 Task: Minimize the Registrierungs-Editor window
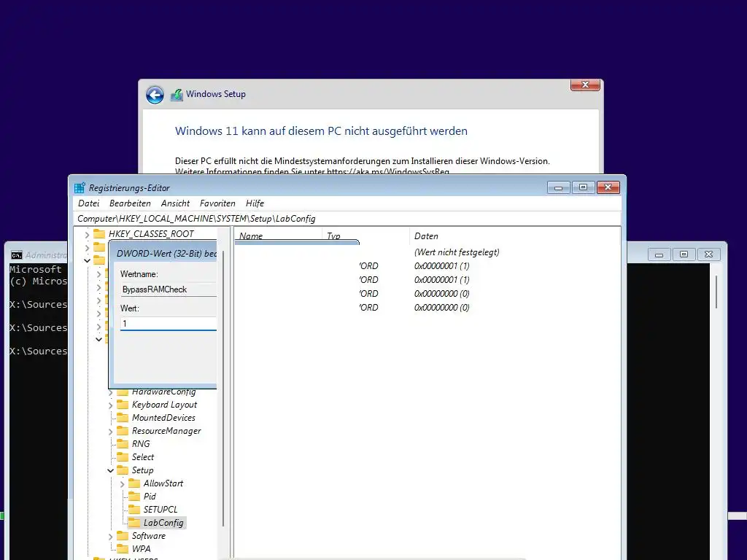(x=558, y=187)
